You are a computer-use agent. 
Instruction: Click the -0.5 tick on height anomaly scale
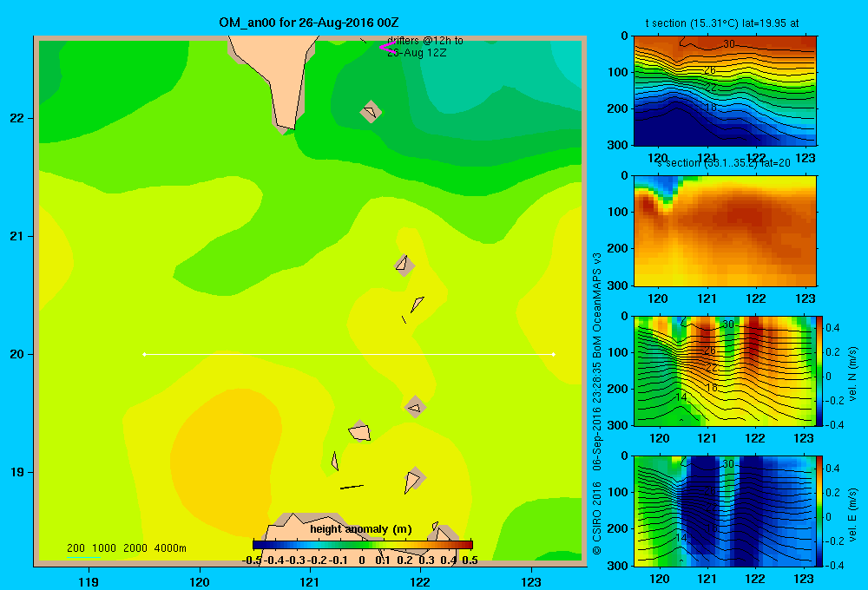[252, 560]
